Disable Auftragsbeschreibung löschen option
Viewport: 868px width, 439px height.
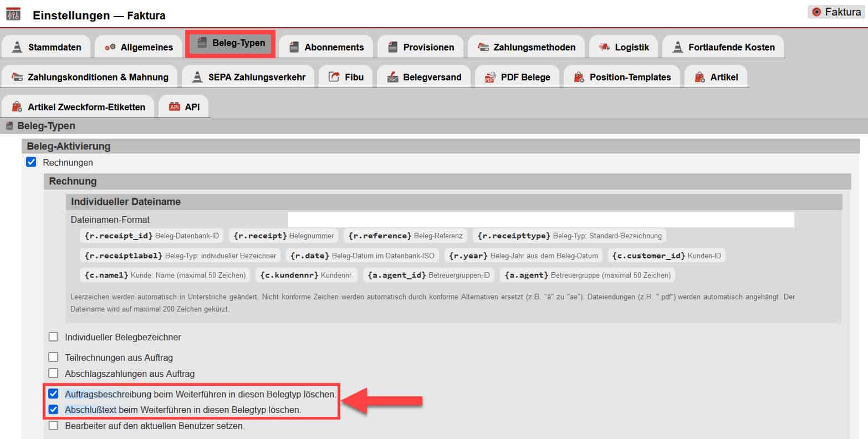point(53,394)
